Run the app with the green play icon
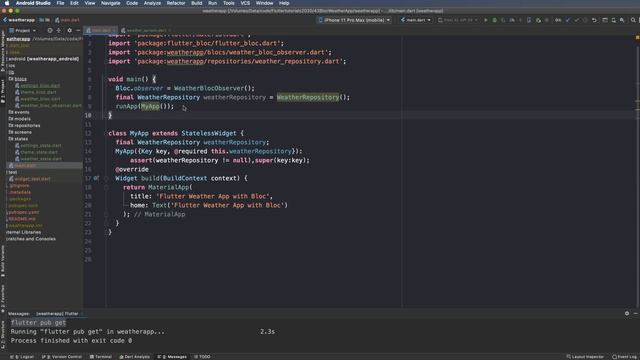 [x=486, y=20]
